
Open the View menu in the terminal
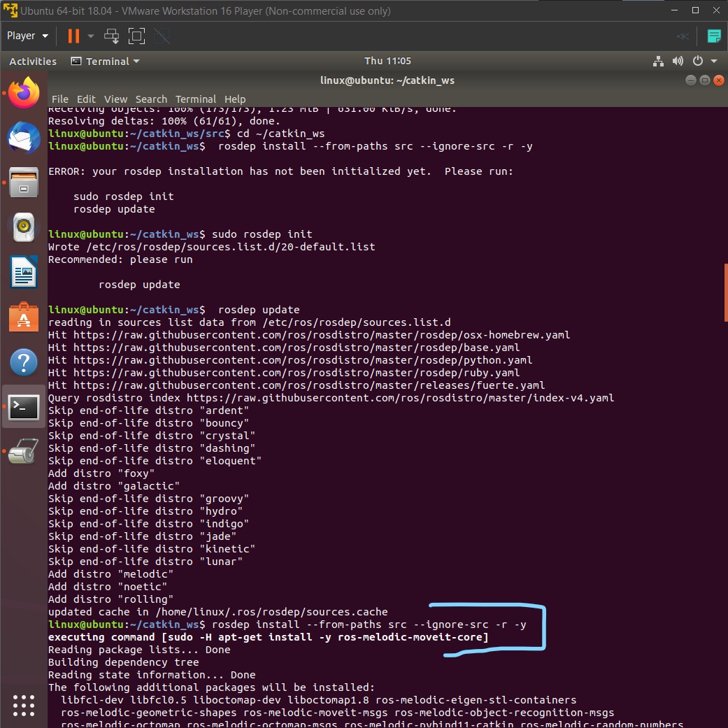pyautogui.click(x=115, y=99)
